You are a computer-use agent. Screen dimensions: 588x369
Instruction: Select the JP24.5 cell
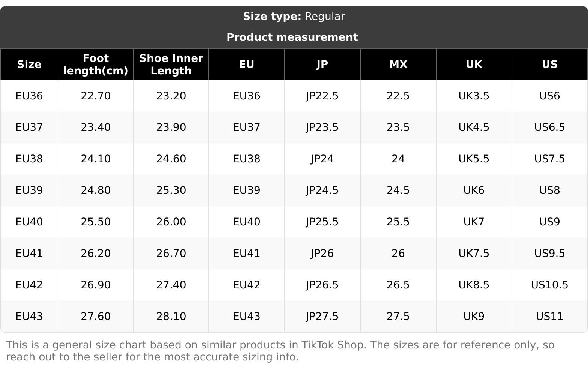pyautogui.click(x=322, y=190)
